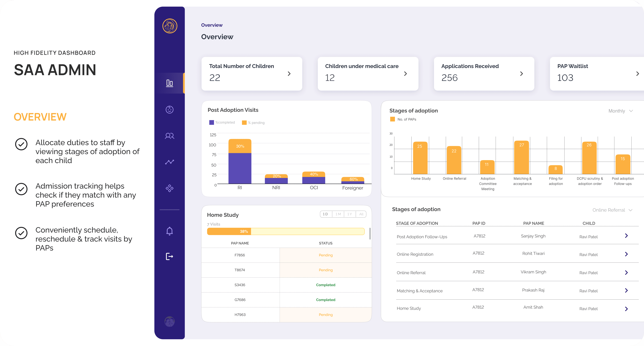The width and height of the screenshot is (644, 346).
Task: Click the Home Study table scrollbar
Action: (370, 234)
